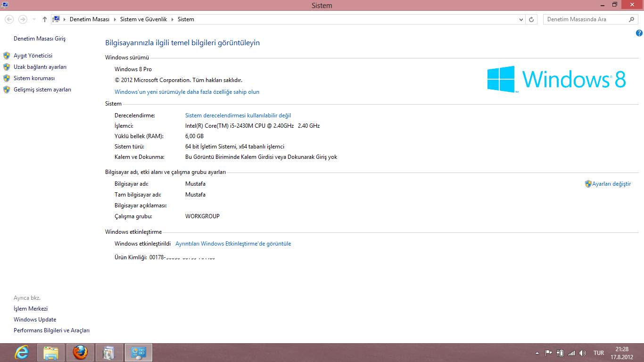The image size is (644, 362).
Task: Launch Internet Explorer from the taskbar
Action: coord(21,353)
